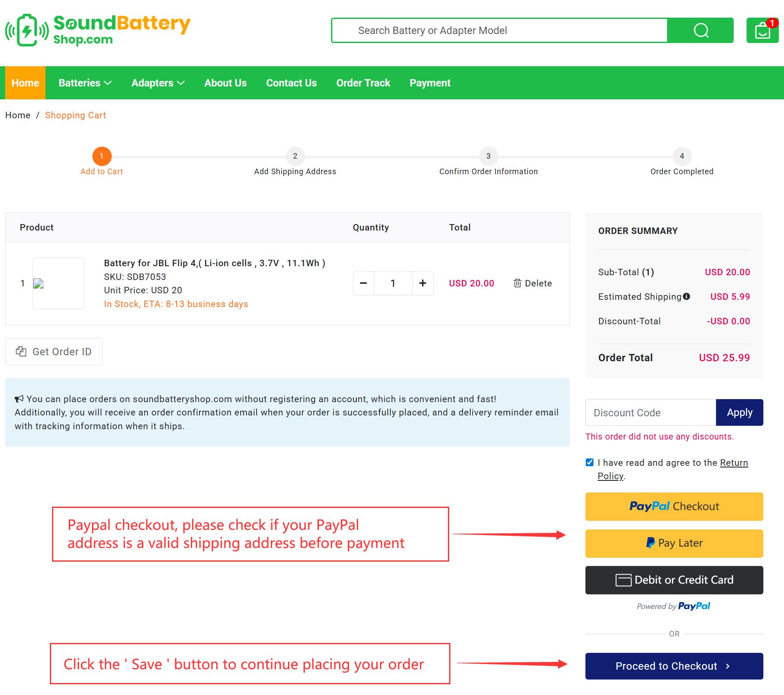Click the battery search input box
784x695 pixels.
click(499, 31)
